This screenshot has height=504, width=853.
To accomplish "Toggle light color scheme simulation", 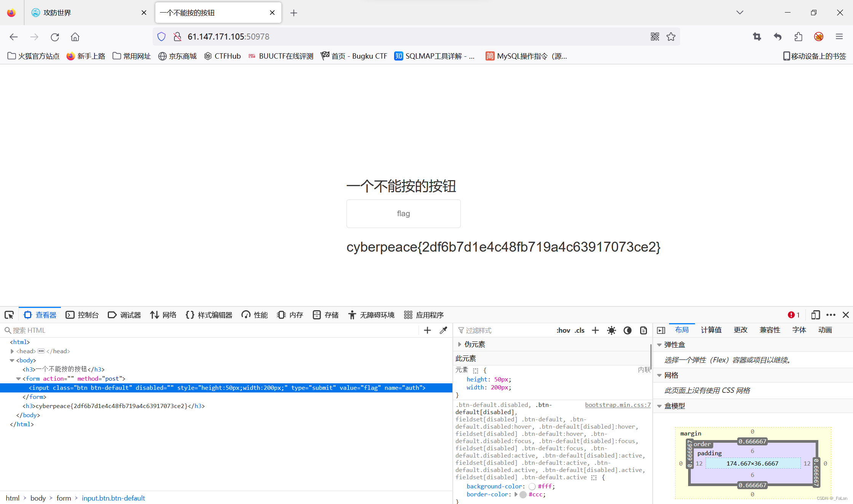I will 612,330.
